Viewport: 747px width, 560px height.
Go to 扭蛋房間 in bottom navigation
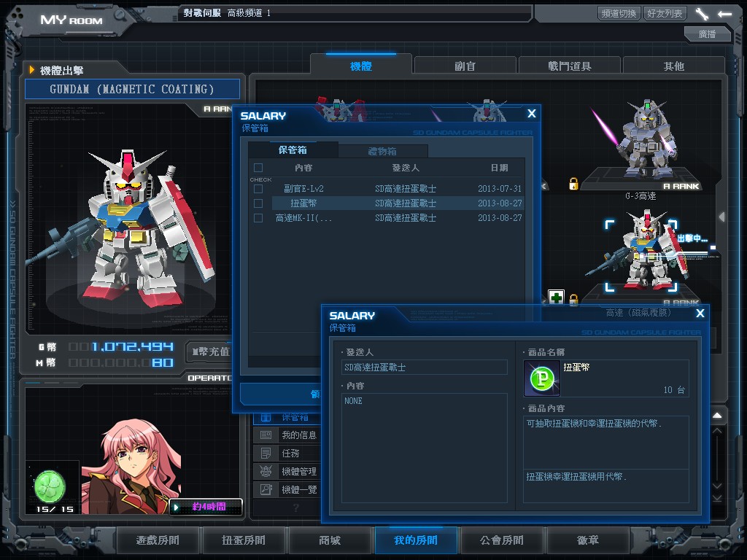[x=244, y=540]
